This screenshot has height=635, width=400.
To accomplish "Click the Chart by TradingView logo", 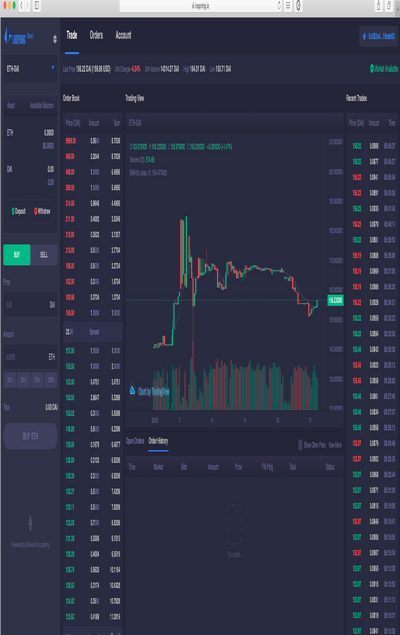I will (149, 391).
